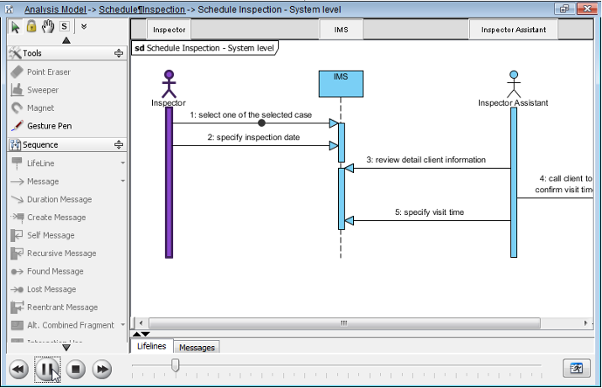Select message 2: specify inspection date
Image resolution: width=602 pixels, height=388 pixels.
253,137
